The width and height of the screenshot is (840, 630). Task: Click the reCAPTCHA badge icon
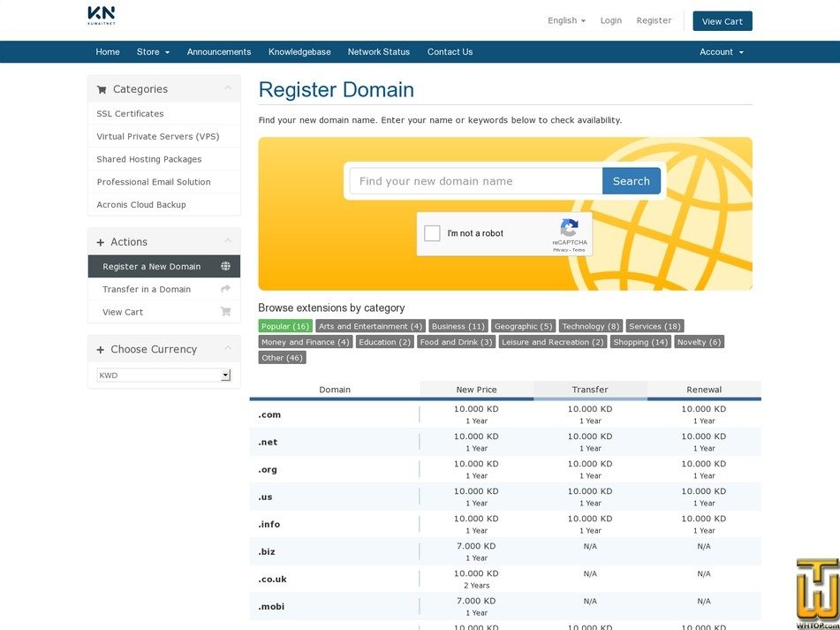coord(570,229)
